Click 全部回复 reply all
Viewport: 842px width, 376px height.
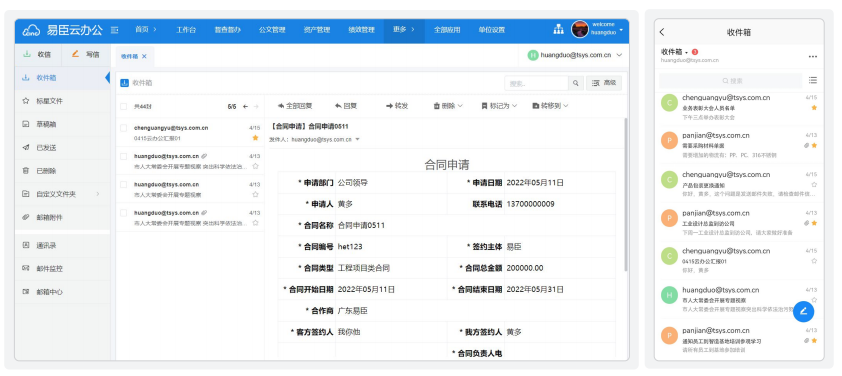coord(295,106)
